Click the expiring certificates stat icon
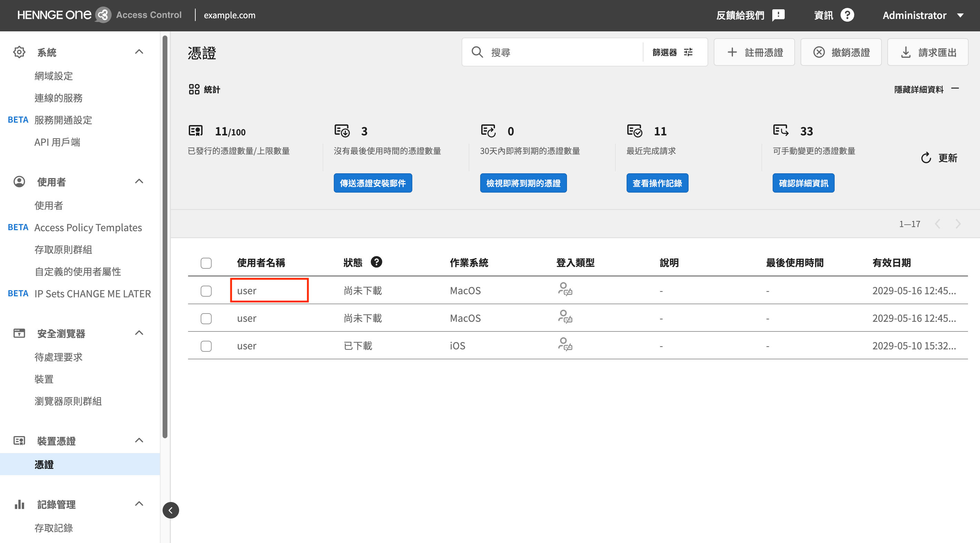Image resolution: width=980 pixels, height=543 pixels. 488,131
